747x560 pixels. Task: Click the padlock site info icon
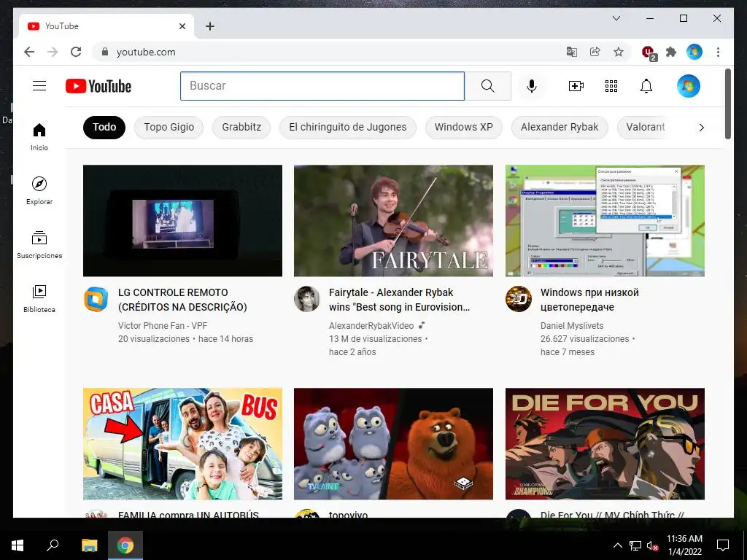tap(105, 52)
